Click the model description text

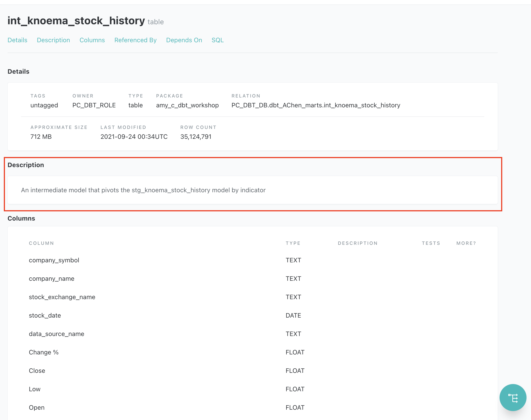[x=143, y=190]
